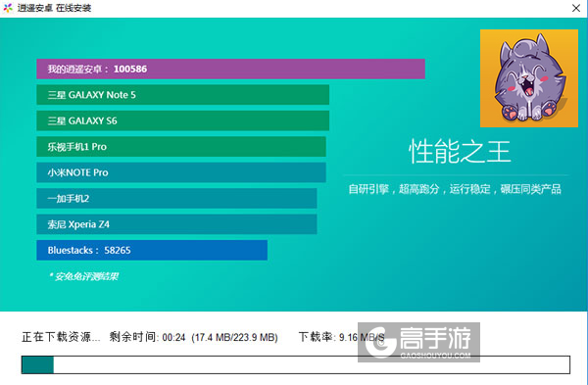
Task: Click the 小米NOTE Pro bar
Action: [x=181, y=172]
